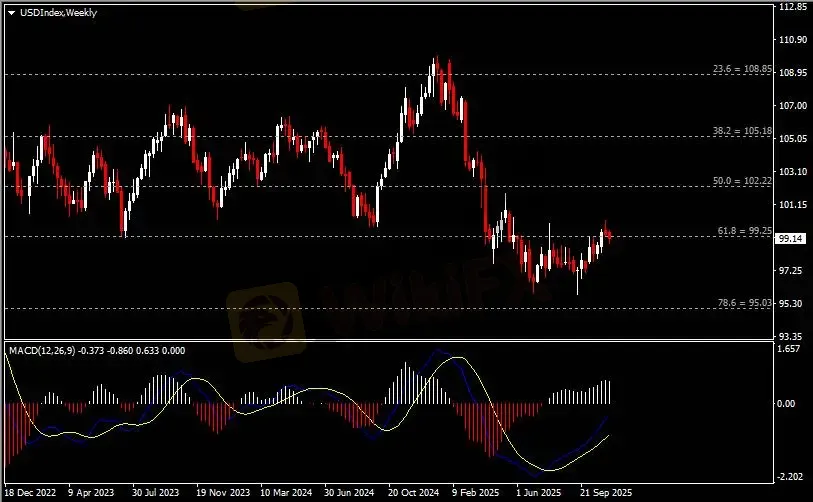Click the 50.0 = 102.22 Fibonacci level
This screenshot has height=502, width=813.
(x=743, y=180)
